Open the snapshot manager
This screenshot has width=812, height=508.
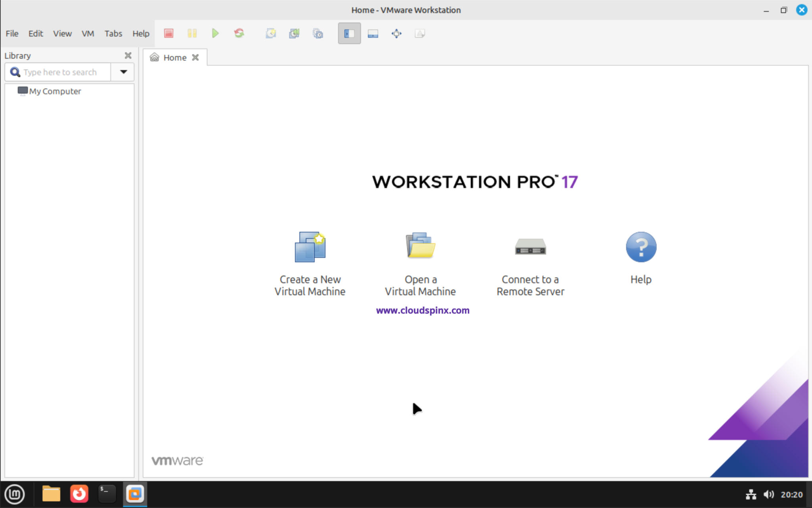coord(318,33)
